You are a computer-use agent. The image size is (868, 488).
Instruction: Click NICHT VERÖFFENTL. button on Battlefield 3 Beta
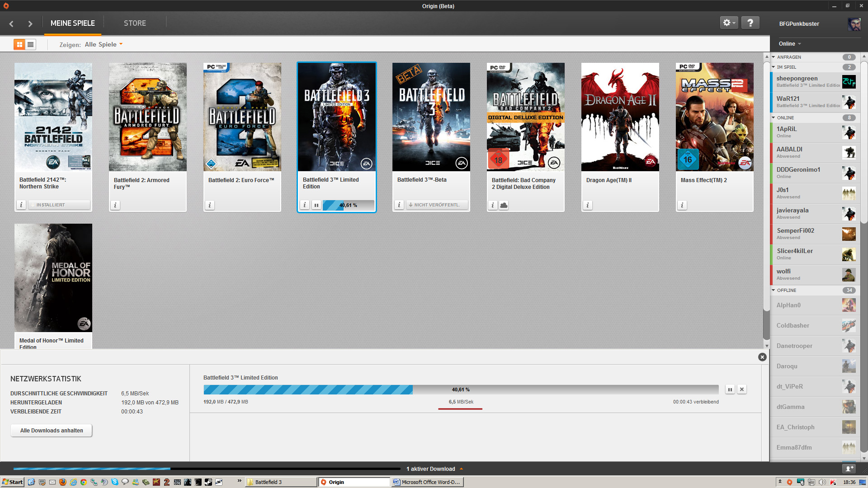(437, 205)
